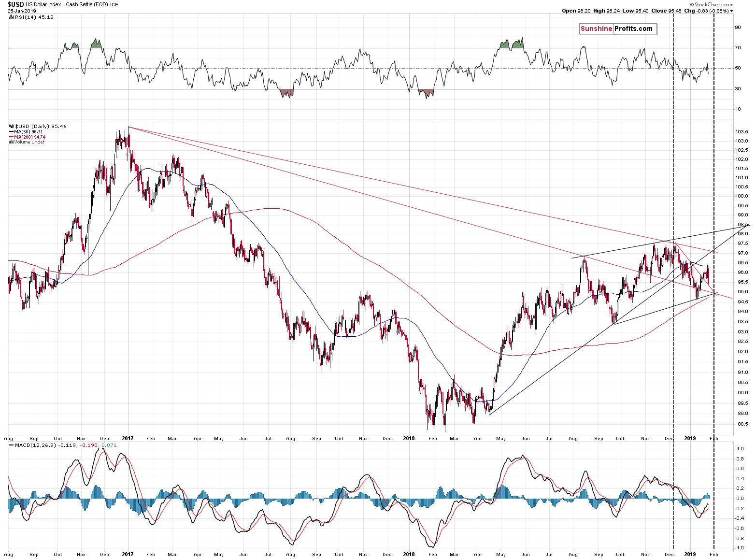
Task: Click the MA(200) 94.74 legend text
Action: coord(29,137)
